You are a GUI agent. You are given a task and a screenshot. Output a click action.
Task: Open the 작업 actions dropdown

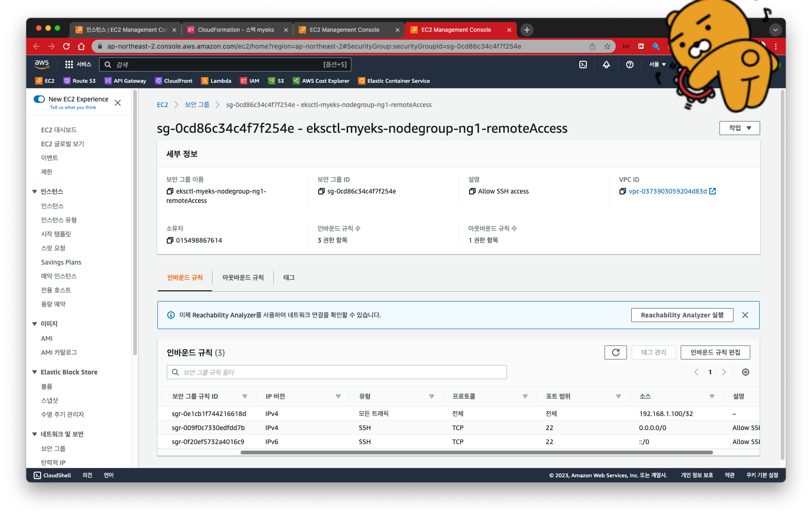click(740, 128)
